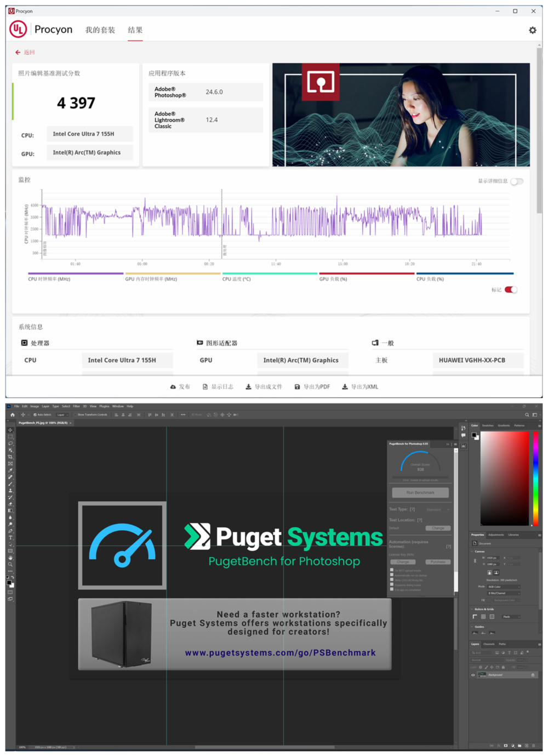Screen dimensions: 548x756
Task: Click the rainbow hue slider strip
Action: [535, 479]
